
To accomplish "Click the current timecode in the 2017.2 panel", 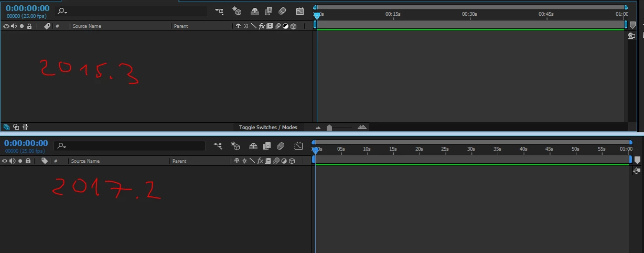I will pyautogui.click(x=26, y=143).
